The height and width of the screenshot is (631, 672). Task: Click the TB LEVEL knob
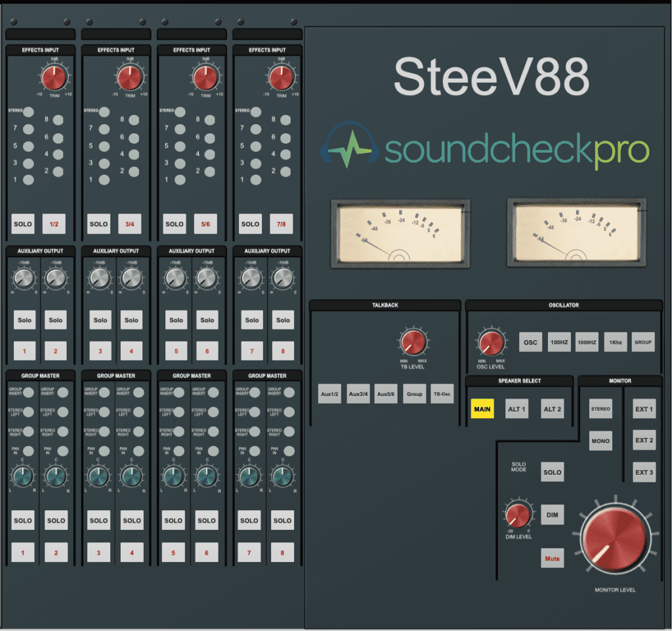coord(413,341)
